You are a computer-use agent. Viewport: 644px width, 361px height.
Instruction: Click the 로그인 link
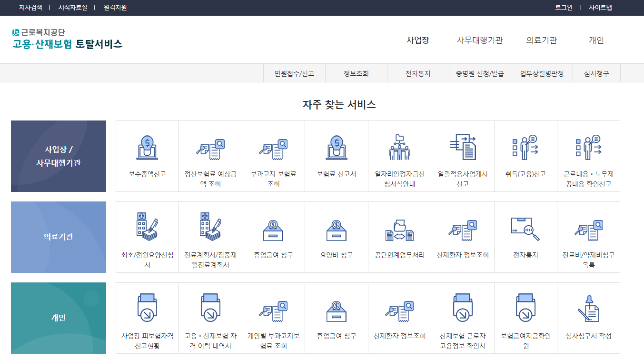(564, 8)
